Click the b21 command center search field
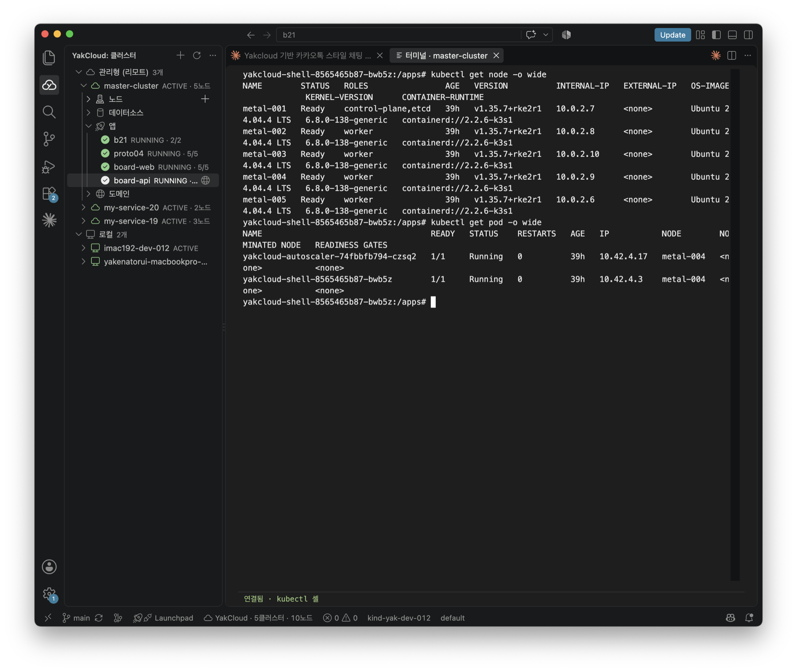Image resolution: width=797 pixels, height=672 pixels. [398, 35]
